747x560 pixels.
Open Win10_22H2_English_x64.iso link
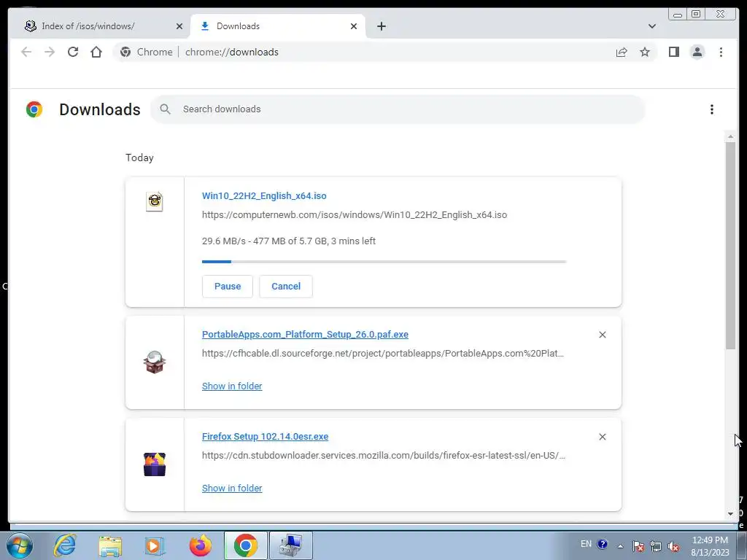[x=264, y=195]
